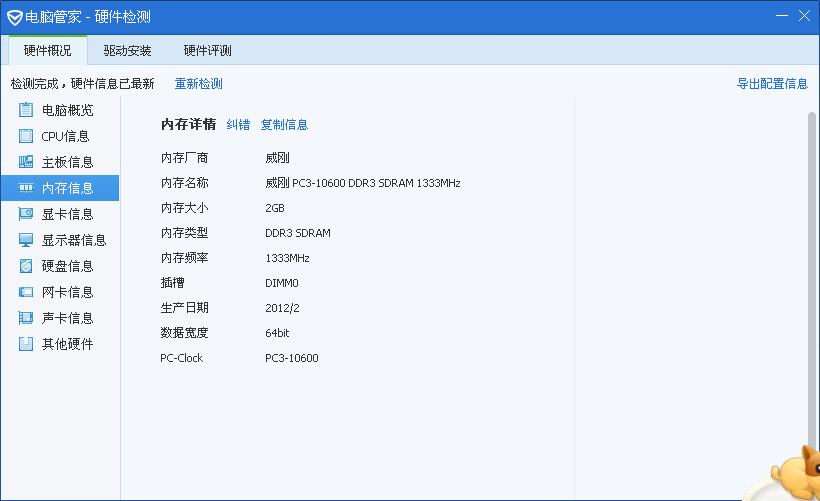
Task: Select 主板信息 in the sidebar
Action: point(60,162)
